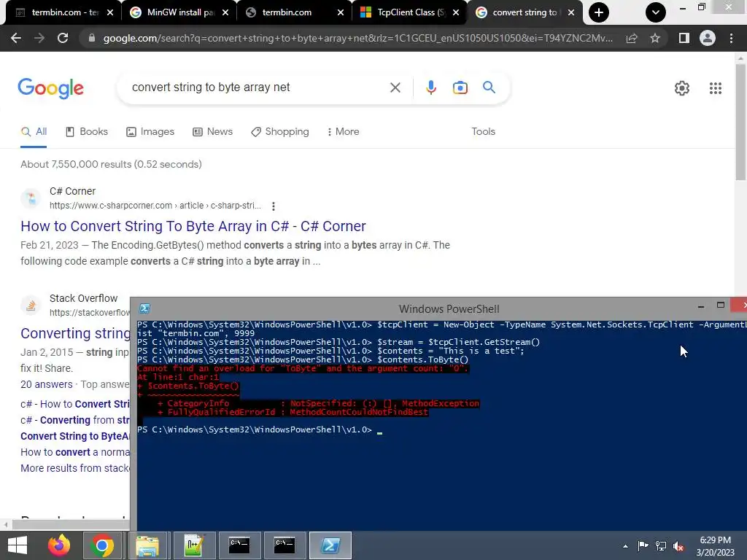
Task: Open the Converting string Stack Overflow result
Action: click(x=75, y=333)
